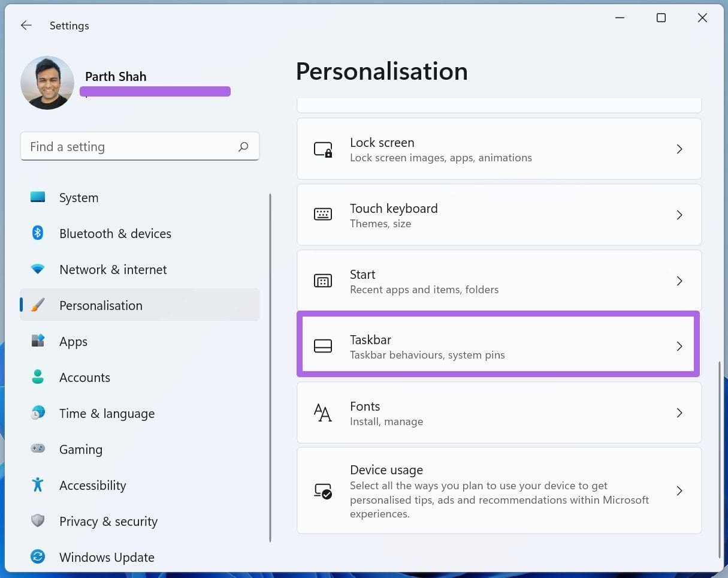Open the Apps section
This screenshot has height=578, width=728.
pos(140,341)
